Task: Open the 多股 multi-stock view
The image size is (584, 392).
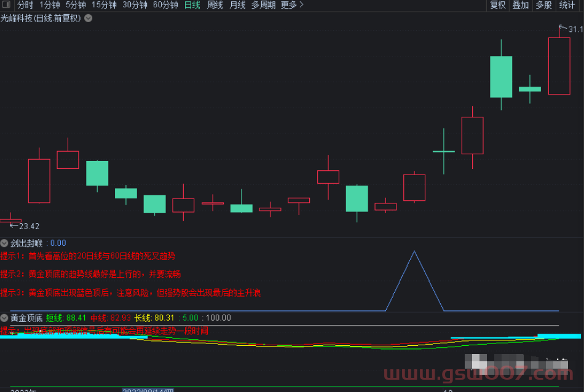Action: [x=544, y=5]
